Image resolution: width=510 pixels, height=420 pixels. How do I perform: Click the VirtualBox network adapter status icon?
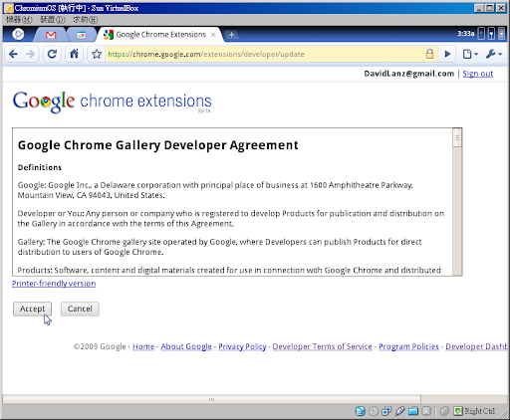pos(386,411)
